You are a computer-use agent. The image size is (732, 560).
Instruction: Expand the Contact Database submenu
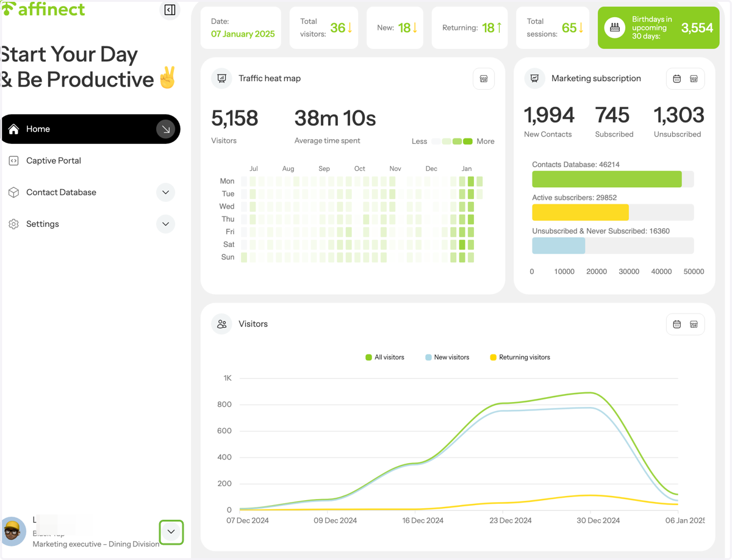(x=165, y=193)
